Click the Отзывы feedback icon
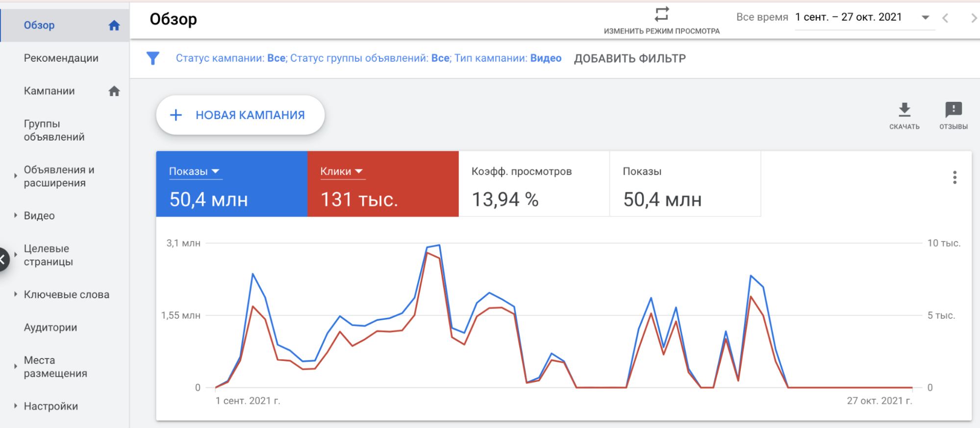Screen dimensions: 980x428 pyautogui.click(x=954, y=110)
